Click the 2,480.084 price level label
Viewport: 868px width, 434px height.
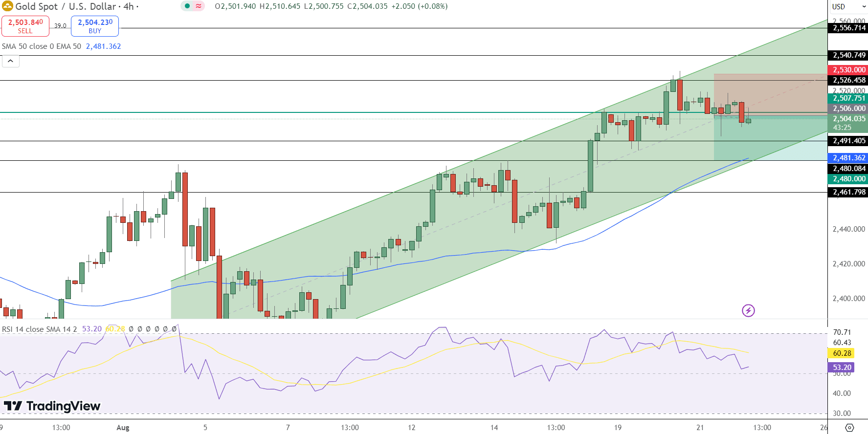[848, 169]
